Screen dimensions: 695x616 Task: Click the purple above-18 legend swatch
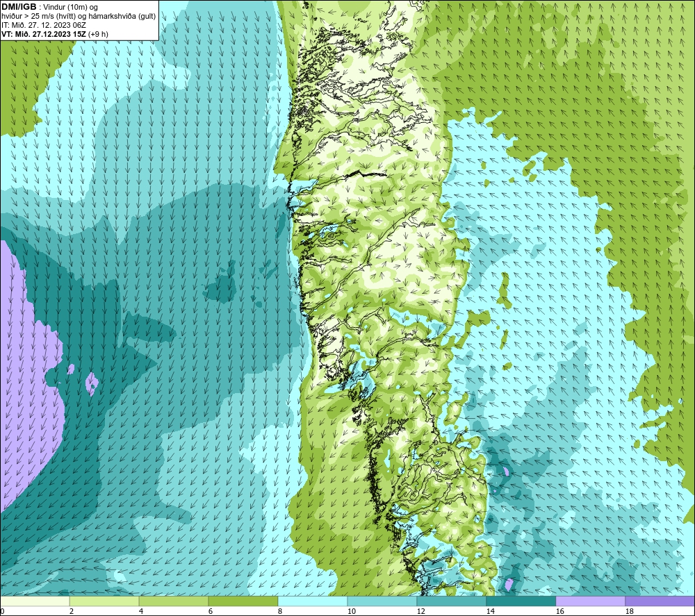(660, 601)
